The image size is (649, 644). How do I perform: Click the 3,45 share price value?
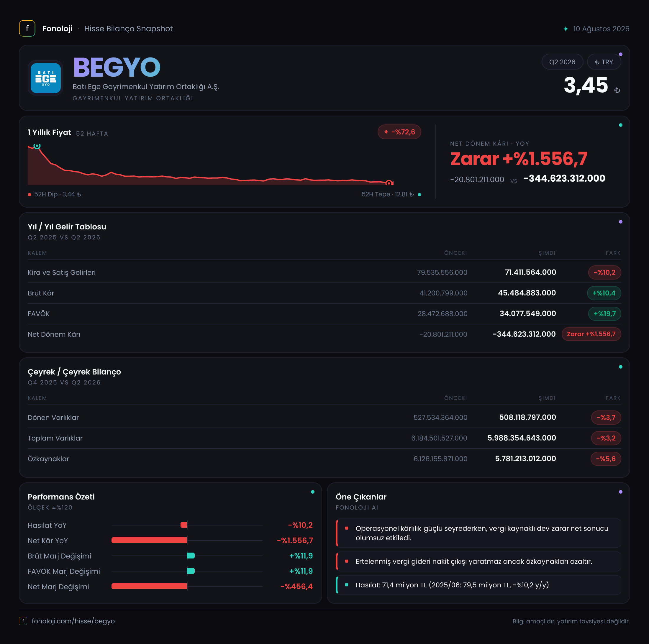click(x=586, y=85)
